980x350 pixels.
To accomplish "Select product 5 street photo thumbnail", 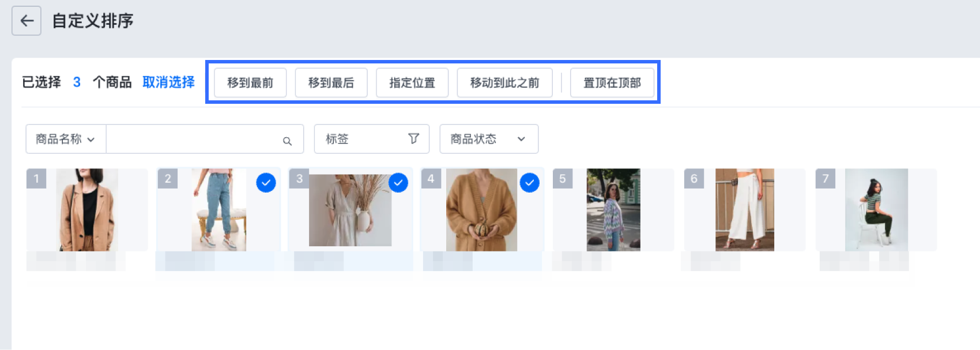I will pos(613,210).
